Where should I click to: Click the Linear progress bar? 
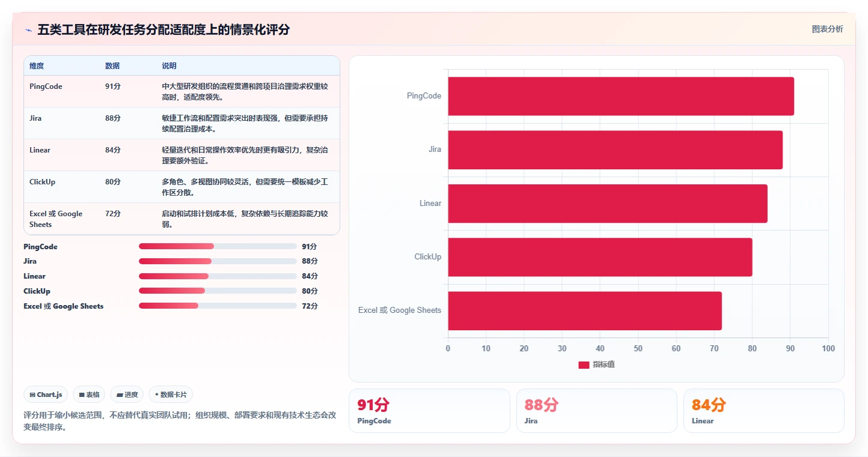click(218, 276)
